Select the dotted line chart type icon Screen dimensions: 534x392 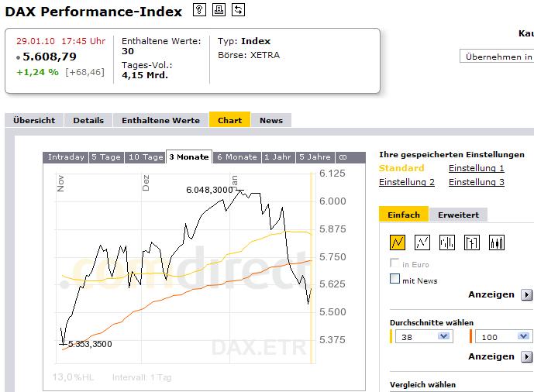(x=422, y=242)
